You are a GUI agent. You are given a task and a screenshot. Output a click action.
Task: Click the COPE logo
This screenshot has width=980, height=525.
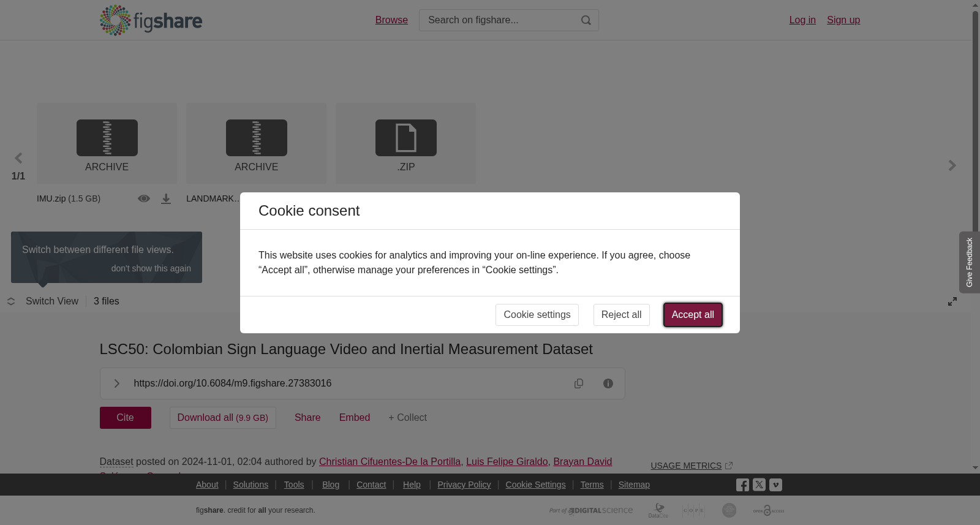coord(693,510)
